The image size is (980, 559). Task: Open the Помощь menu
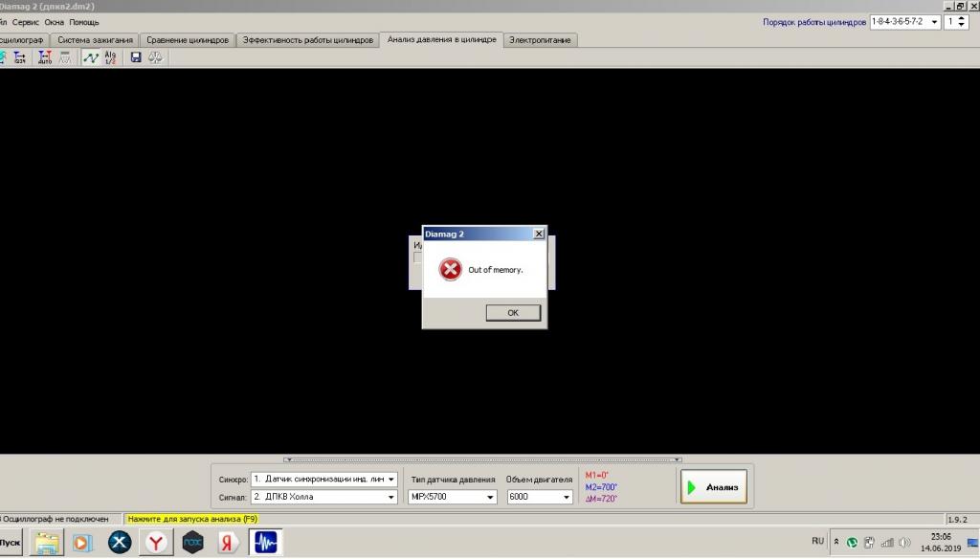pyautogui.click(x=84, y=23)
